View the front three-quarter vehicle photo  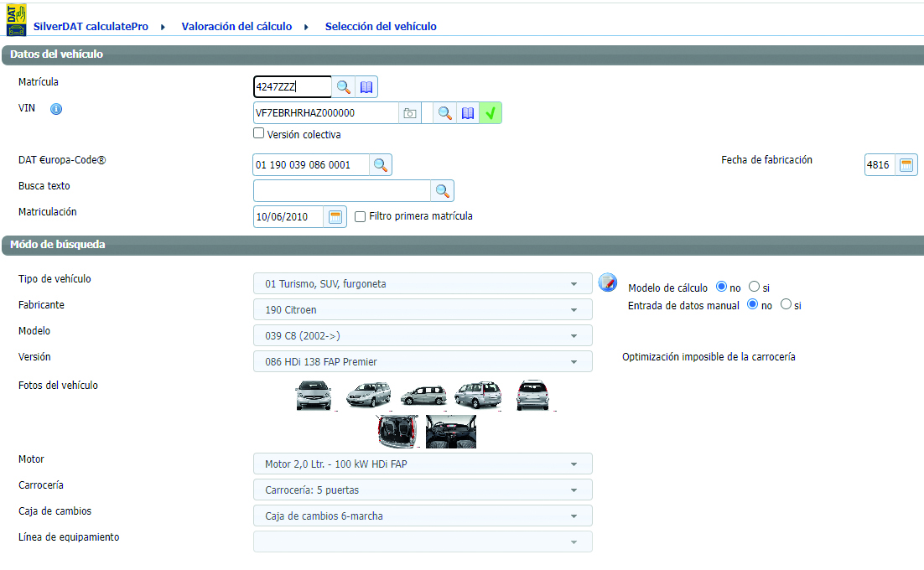(x=369, y=395)
